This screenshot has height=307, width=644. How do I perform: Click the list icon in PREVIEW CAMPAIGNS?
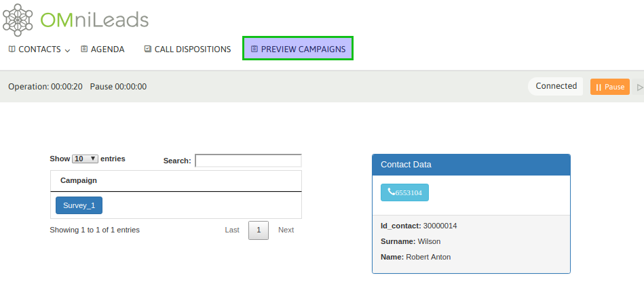(254, 49)
